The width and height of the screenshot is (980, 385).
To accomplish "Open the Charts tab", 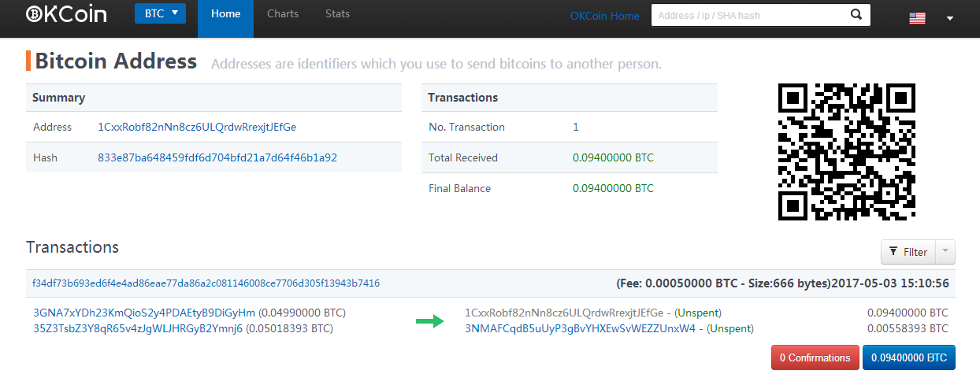I will click(283, 14).
